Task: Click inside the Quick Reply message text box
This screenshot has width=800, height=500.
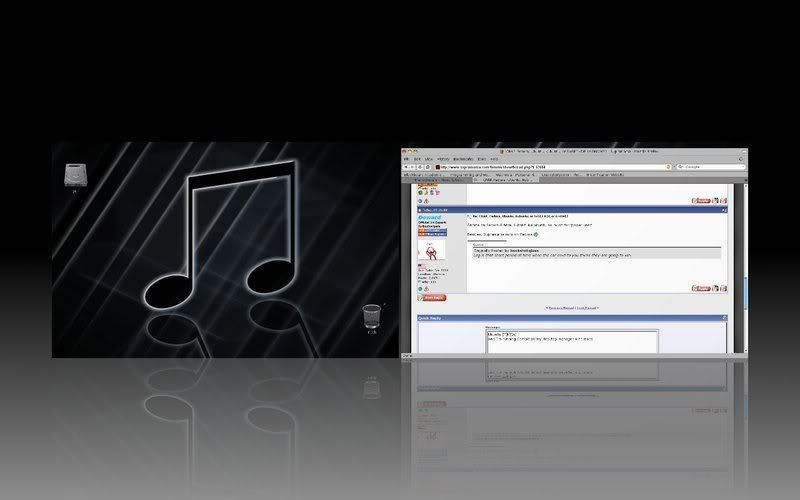Action: tap(572, 342)
